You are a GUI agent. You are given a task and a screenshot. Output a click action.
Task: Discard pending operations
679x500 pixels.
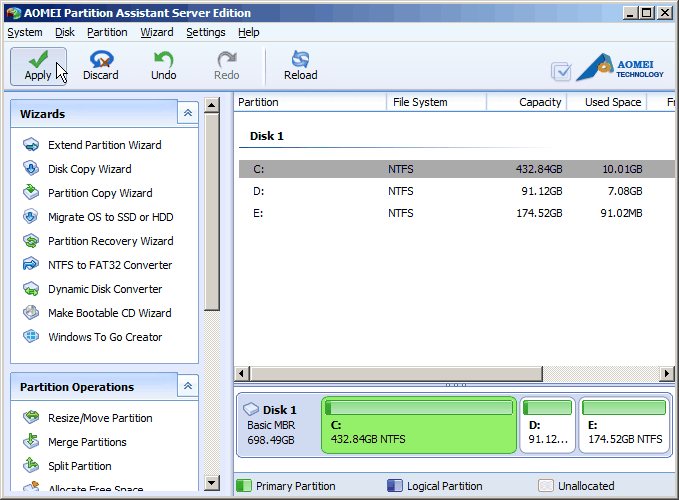click(100, 66)
